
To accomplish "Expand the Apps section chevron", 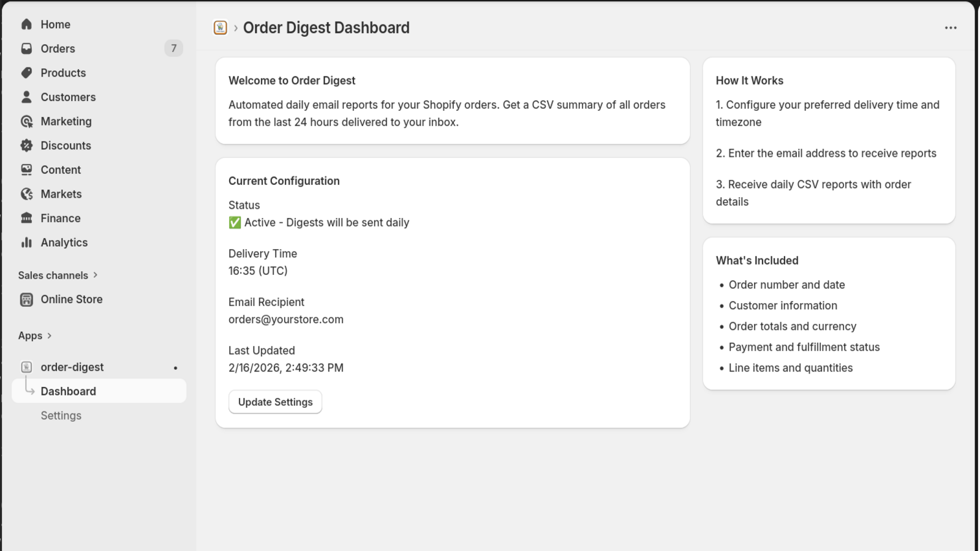I will (x=50, y=335).
